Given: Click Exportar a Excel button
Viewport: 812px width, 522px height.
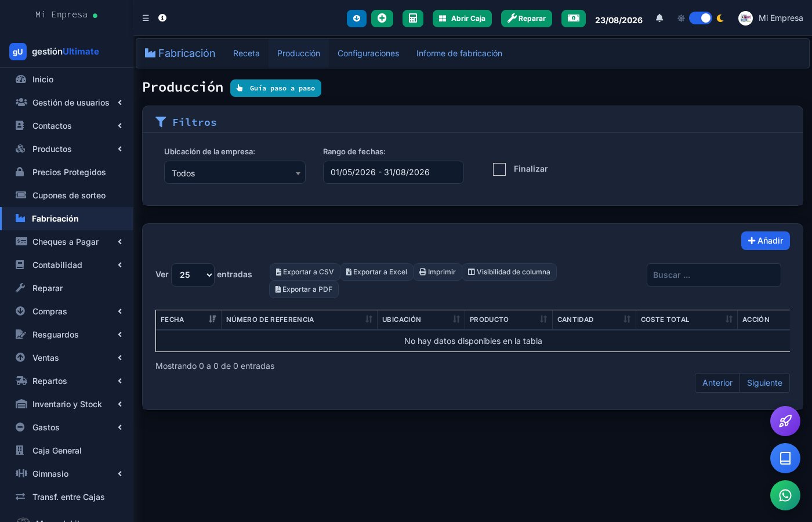Looking at the screenshot, I should coord(376,272).
